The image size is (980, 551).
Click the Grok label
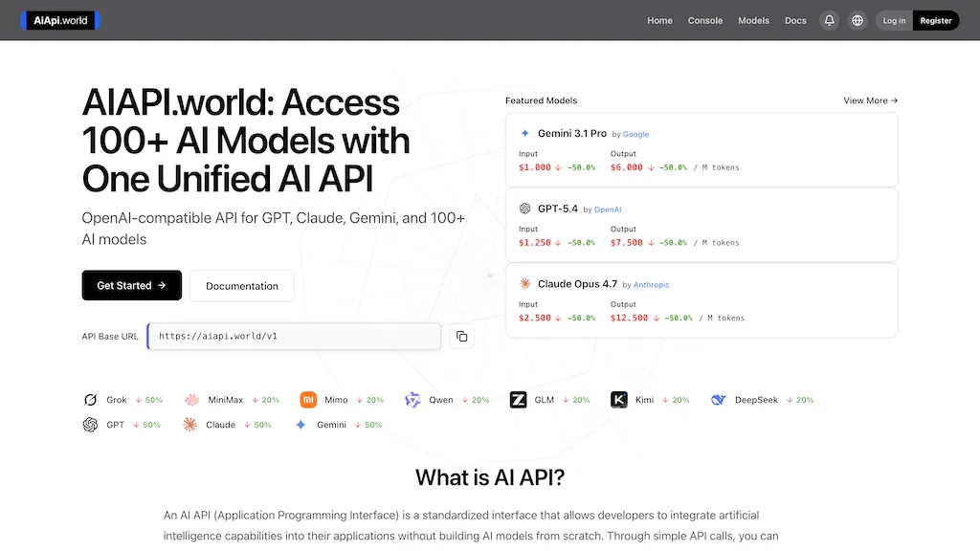coord(116,400)
